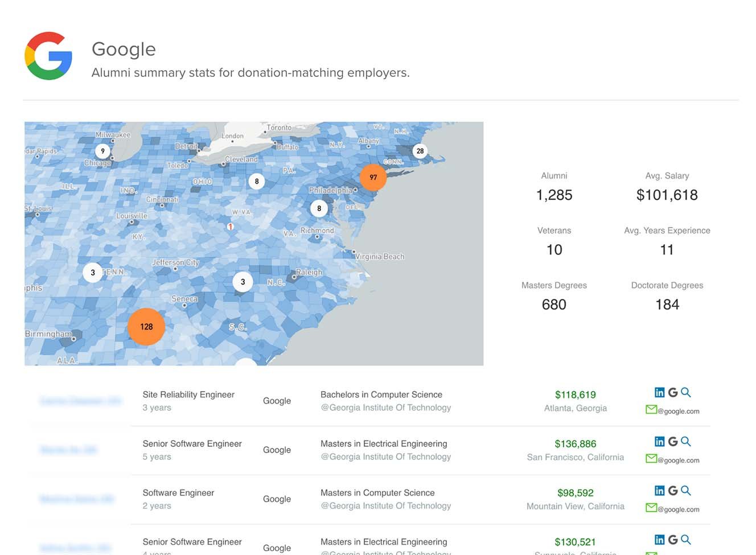Click the salary $136,886
The width and height of the screenshot is (756, 555).
tap(576, 443)
